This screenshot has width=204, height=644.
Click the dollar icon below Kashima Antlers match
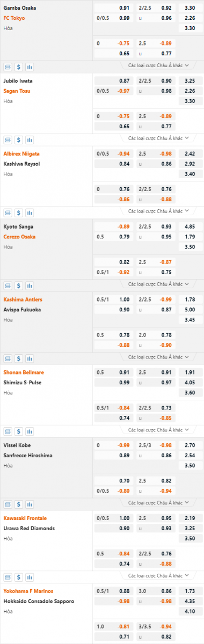click(19, 358)
